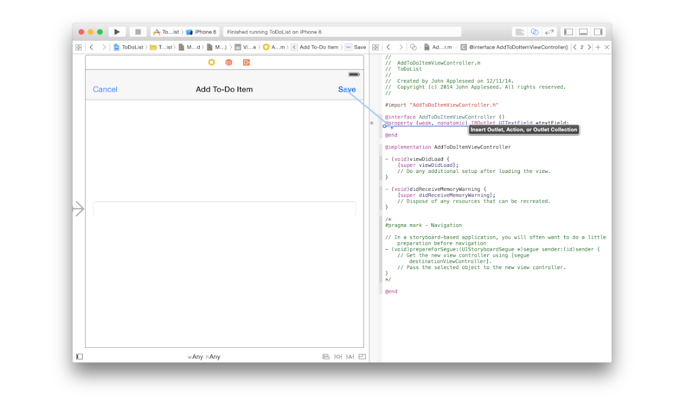The width and height of the screenshot is (680, 403).
Task: Select the text field on the canvas
Action: click(x=224, y=208)
